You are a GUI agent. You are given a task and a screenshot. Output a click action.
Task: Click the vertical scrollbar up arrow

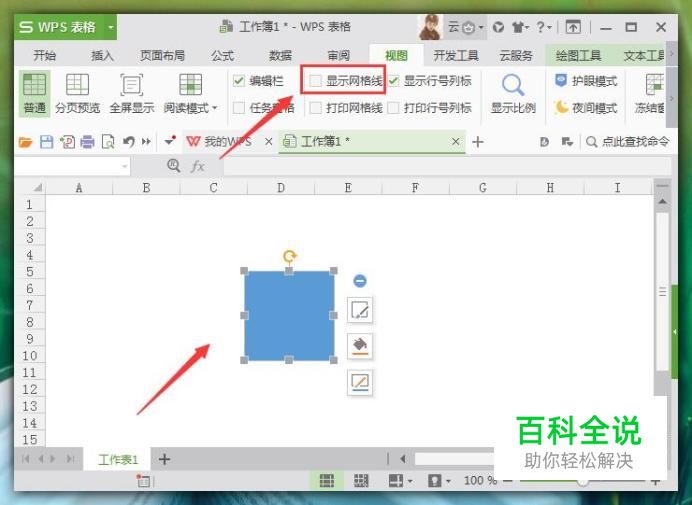coord(662,202)
